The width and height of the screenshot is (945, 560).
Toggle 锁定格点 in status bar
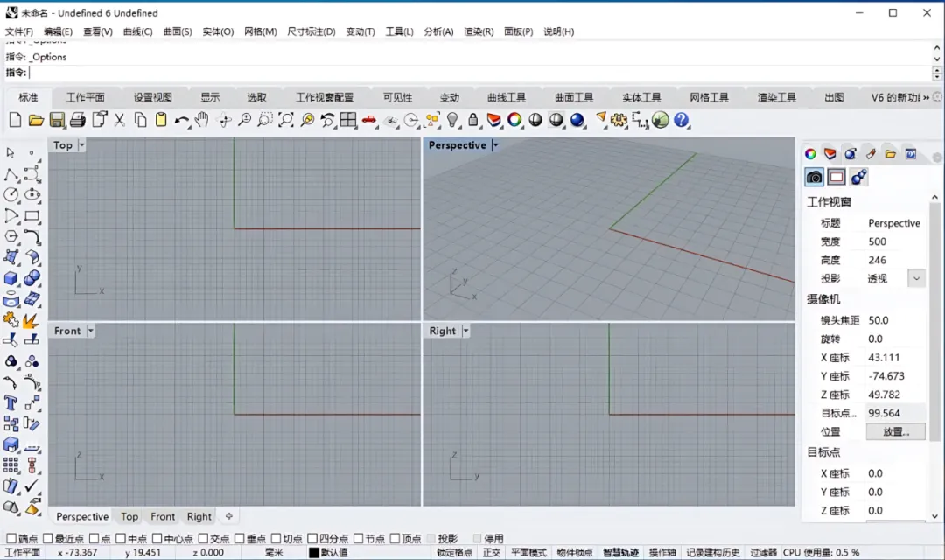pyautogui.click(x=454, y=552)
